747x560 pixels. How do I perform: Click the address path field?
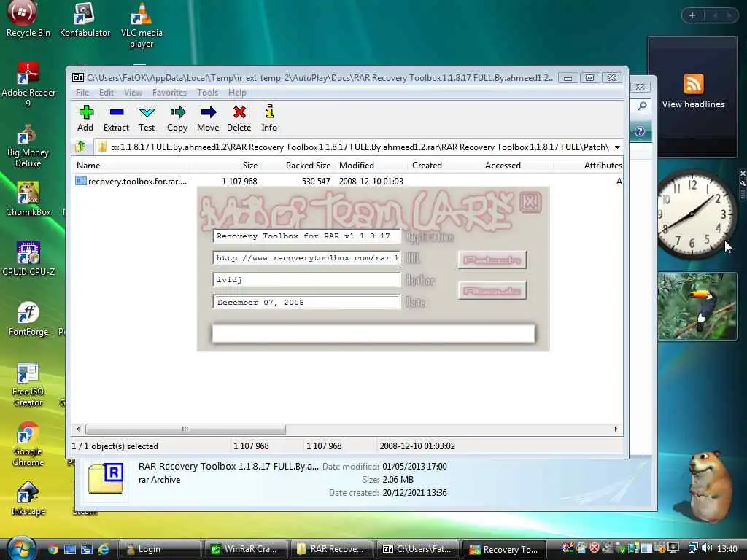tap(355, 147)
